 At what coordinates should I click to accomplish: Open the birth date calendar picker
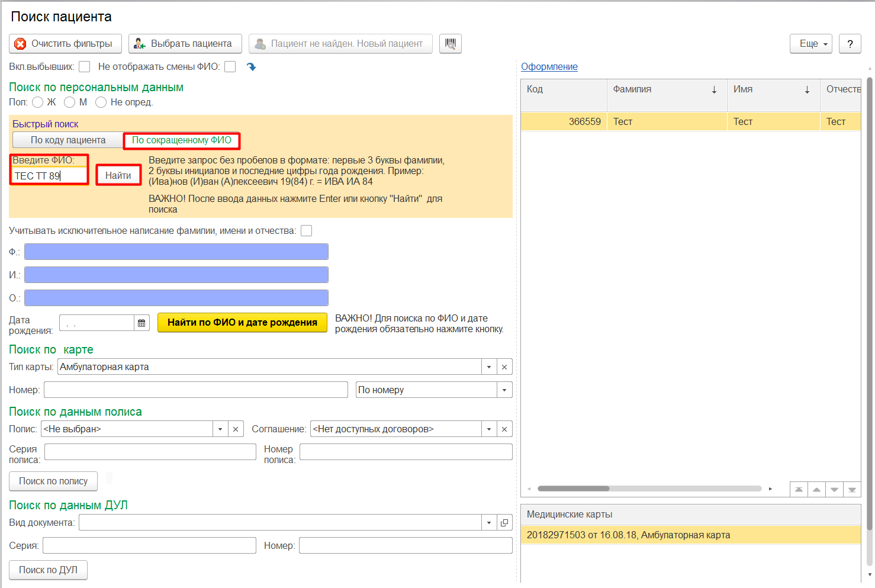141,323
